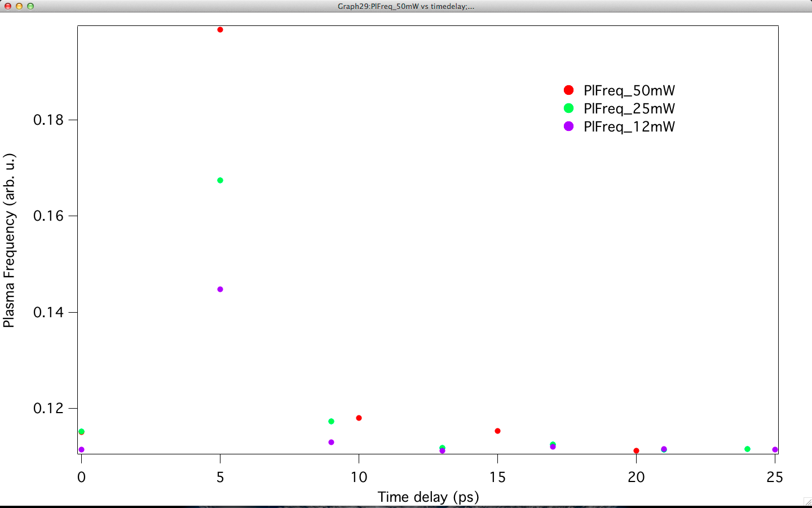Toggle the PlFreq_50mW legend entry
Screen dimensions: 812x508
click(630, 90)
